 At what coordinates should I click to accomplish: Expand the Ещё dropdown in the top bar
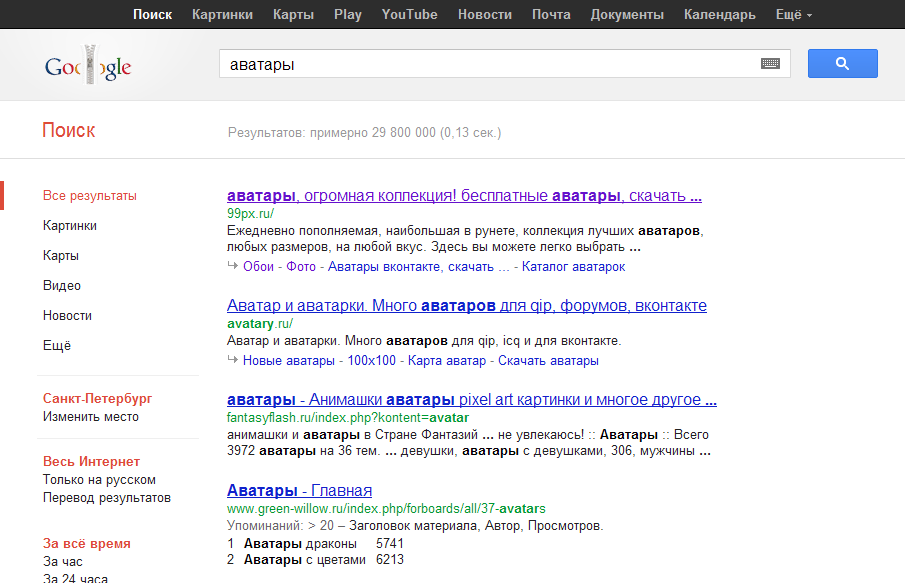[x=794, y=14]
